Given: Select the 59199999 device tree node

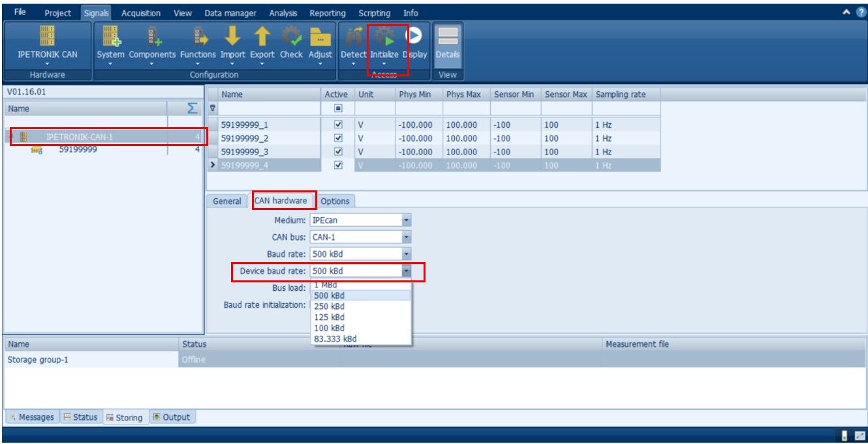Looking at the screenshot, I should [78, 150].
